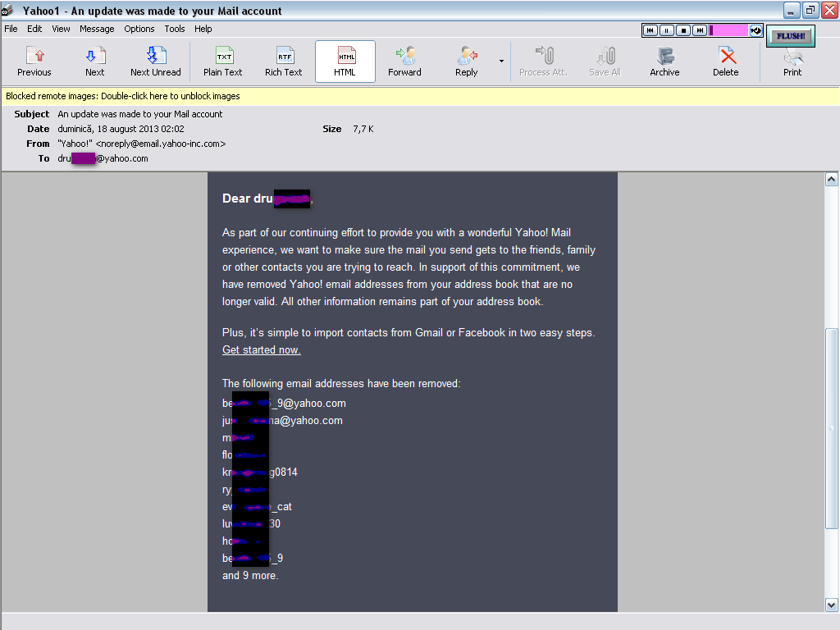This screenshot has height=630, width=840.
Task: Expand the Reply options arrow
Action: [501, 61]
